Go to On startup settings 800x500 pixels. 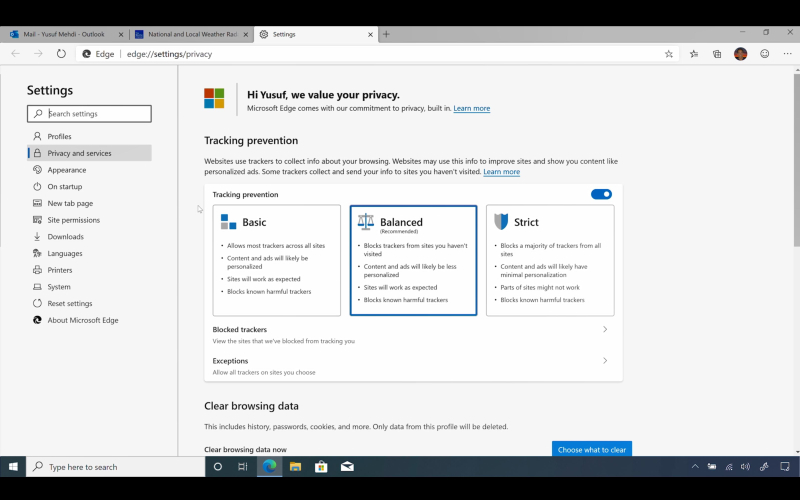[89, 186]
